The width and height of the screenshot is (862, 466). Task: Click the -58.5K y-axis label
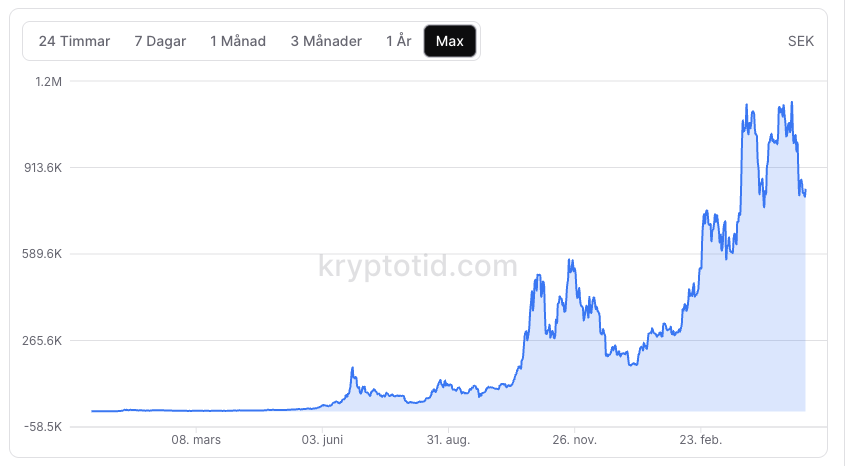pos(43,426)
